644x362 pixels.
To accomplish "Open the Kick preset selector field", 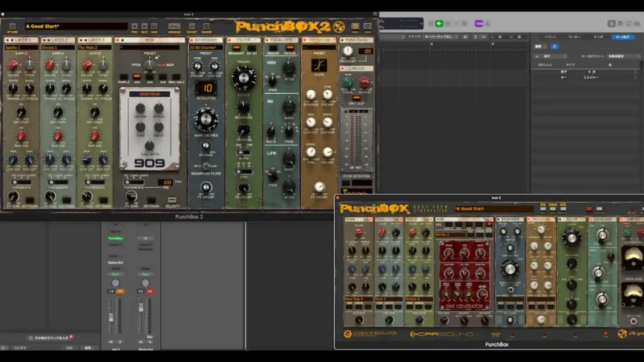I will pos(150,47).
